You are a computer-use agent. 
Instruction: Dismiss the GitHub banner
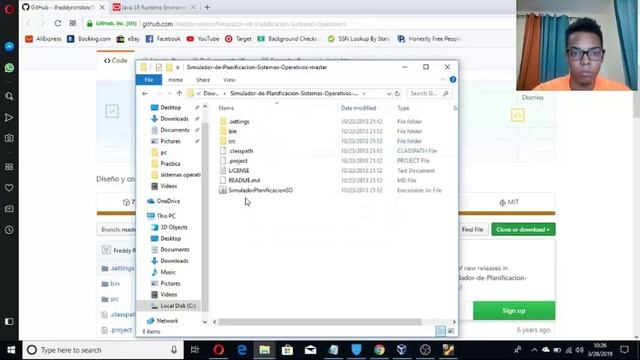(532, 98)
